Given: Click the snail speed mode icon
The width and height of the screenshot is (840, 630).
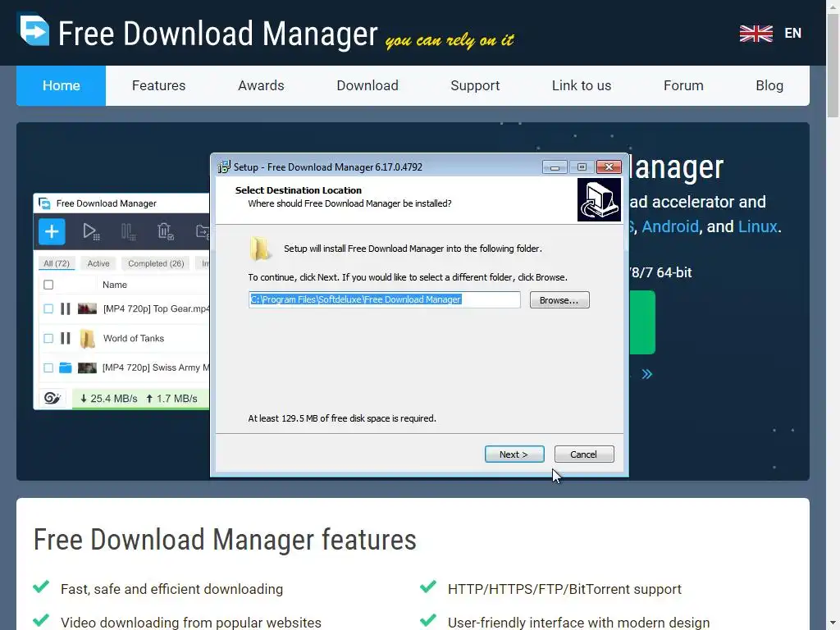Looking at the screenshot, I should tap(52, 398).
